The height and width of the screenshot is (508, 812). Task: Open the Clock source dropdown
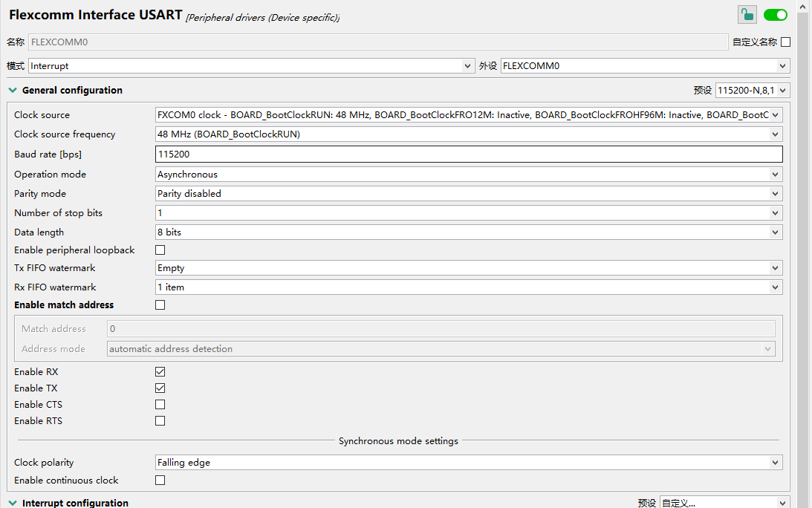pyautogui.click(x=469, y=115)
